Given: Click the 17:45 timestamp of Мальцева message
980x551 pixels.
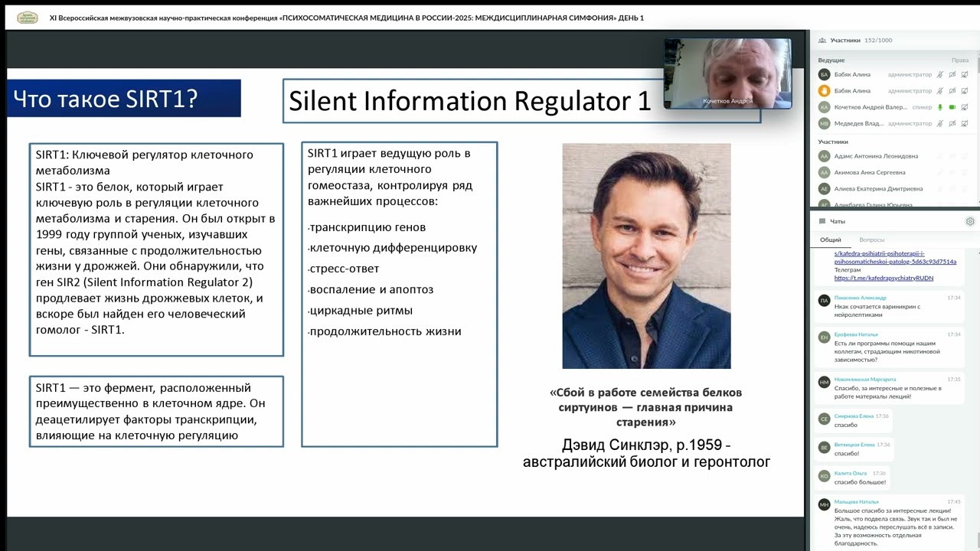Looking at the screenshot, I should (x=954, y=501).
